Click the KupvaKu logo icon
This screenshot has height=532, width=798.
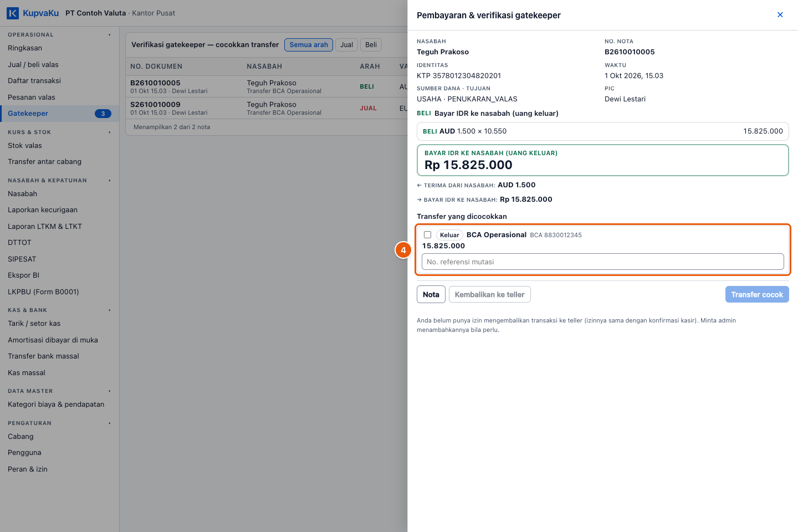(x=13, y=13)
